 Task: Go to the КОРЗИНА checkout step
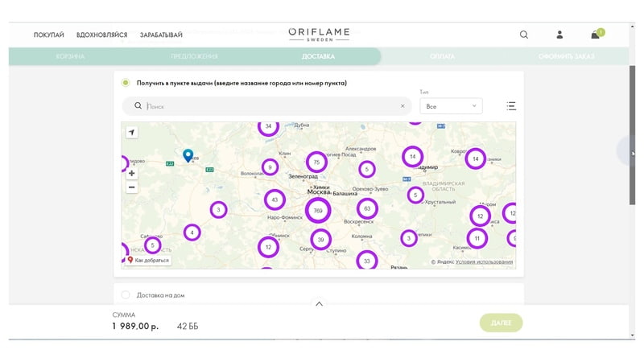(x=70, y=56)
